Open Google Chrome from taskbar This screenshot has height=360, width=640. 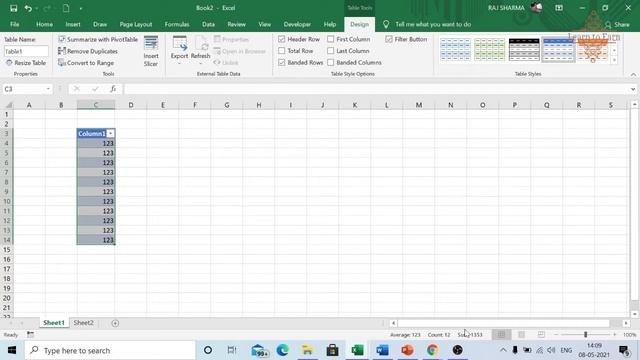pyautogui.click(x=432, y=350)
